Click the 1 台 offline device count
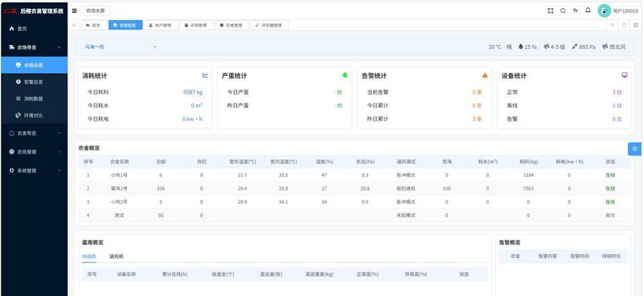The width and height of the screenshot is (644, 296). point(617,106)
